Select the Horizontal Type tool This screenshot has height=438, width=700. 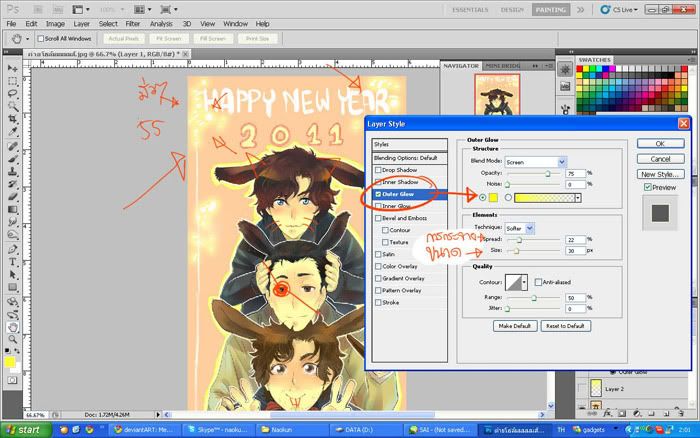click(11, 262)
